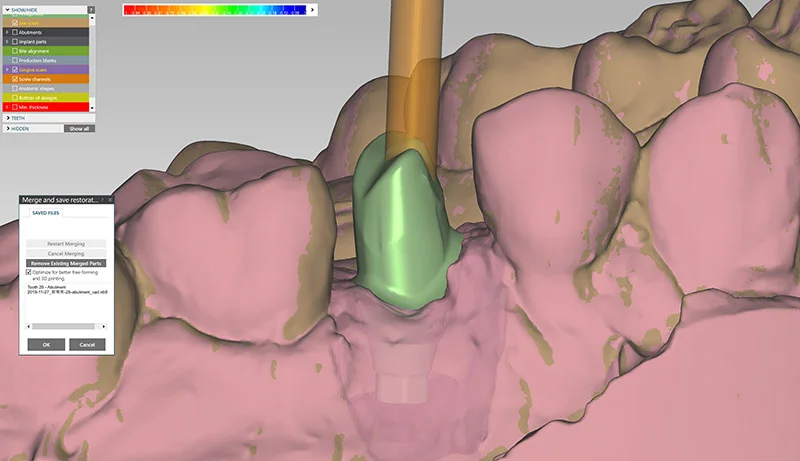800x461 pixels.
Task: Click Remove Existing Merged Parts button
Action: [x=66, y=262]
